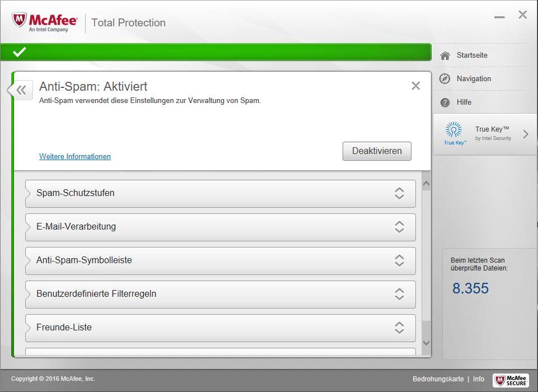Click the green checkmark status icon
This screenshot has height=392, width=538.
click(x=20, y=52)
